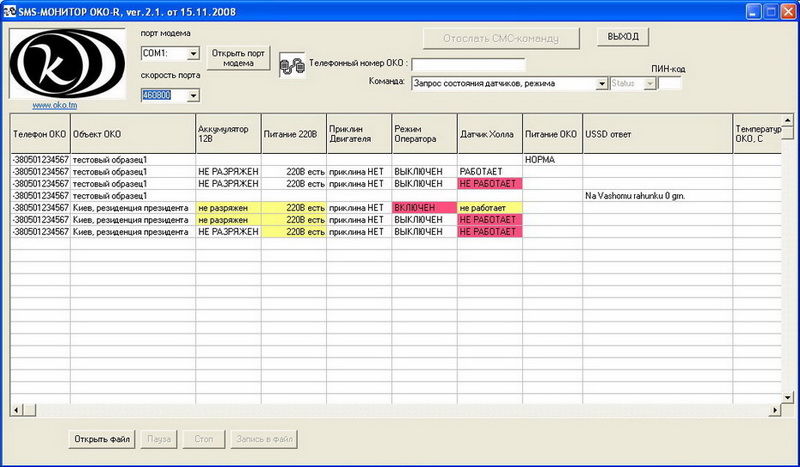Click the modem phone icon
This screenshot has height=467, width=800.
tap(291, 66)
